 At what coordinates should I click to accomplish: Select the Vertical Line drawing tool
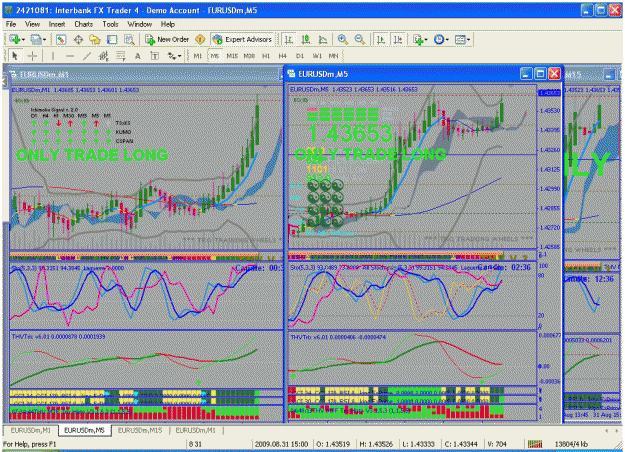[x=53, y=56]
